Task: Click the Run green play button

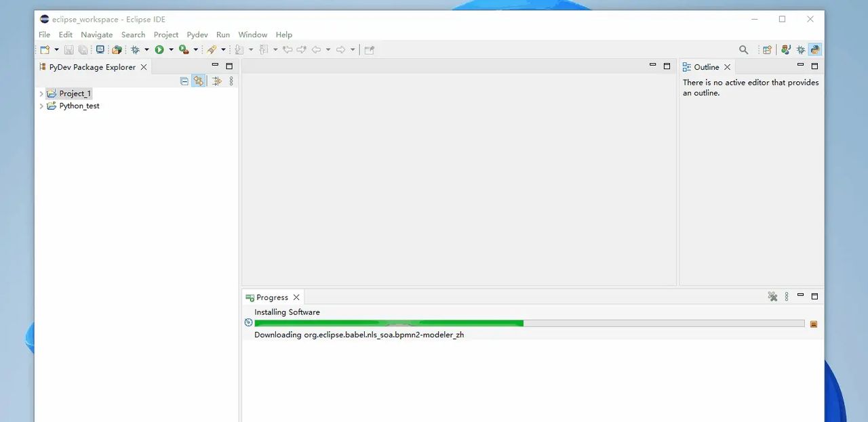Action: tap(159, 49)
